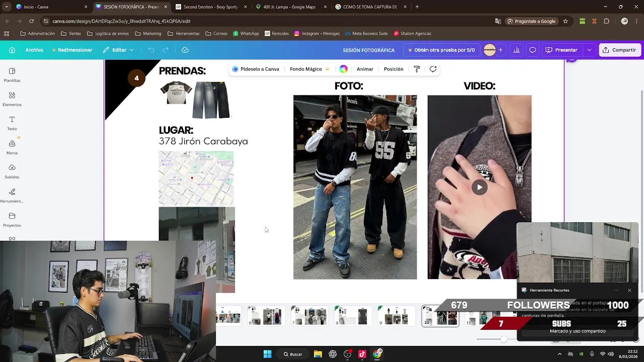Click the Animar button

[x=365, y=69]
